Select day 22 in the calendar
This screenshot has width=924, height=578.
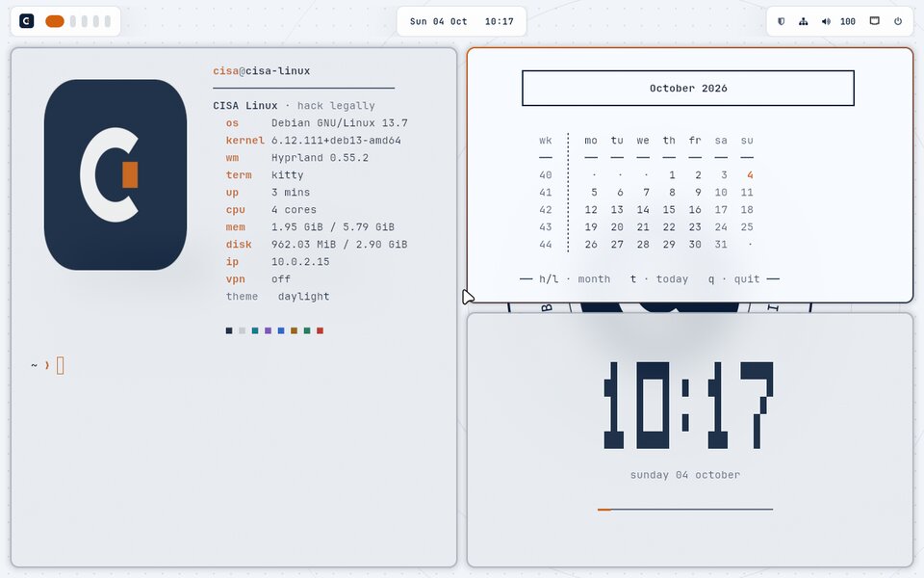[669, 227]
